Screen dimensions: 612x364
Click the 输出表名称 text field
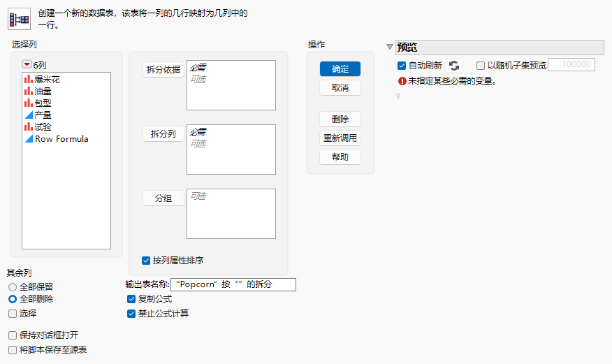[233, 284]
